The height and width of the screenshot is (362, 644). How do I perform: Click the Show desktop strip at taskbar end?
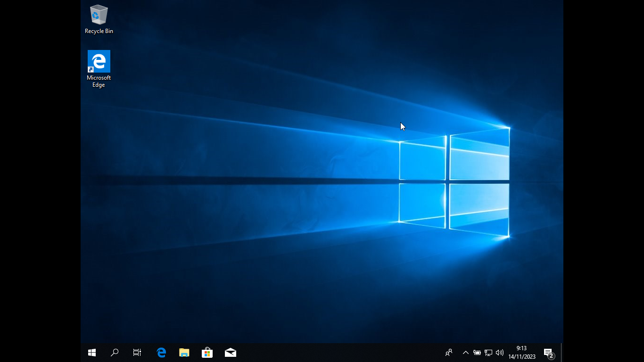[562, 353]
